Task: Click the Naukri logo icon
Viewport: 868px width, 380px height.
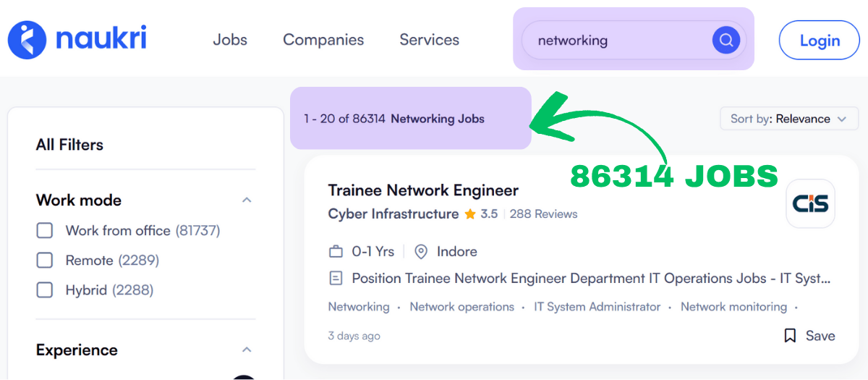Action: [x=27, y=40]
